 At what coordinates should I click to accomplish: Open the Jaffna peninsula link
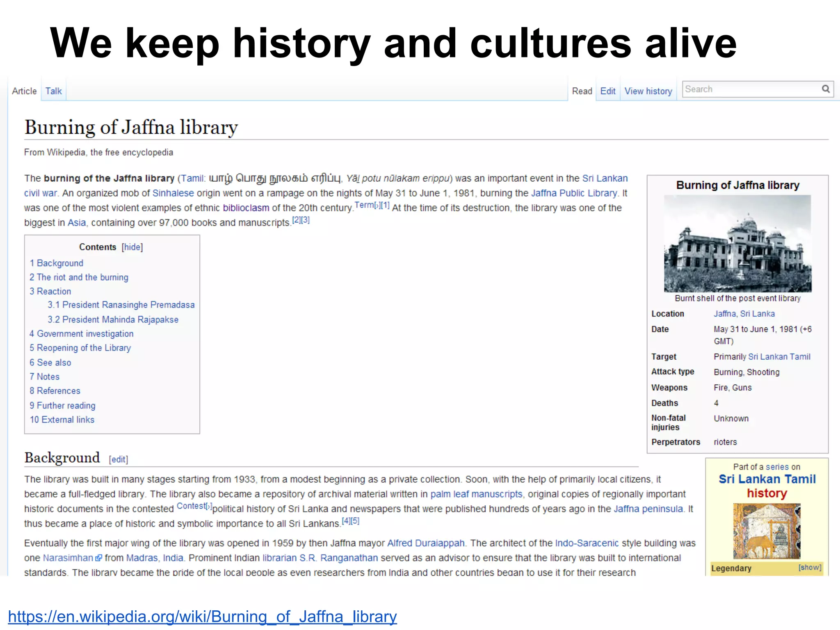pos(648,509)
